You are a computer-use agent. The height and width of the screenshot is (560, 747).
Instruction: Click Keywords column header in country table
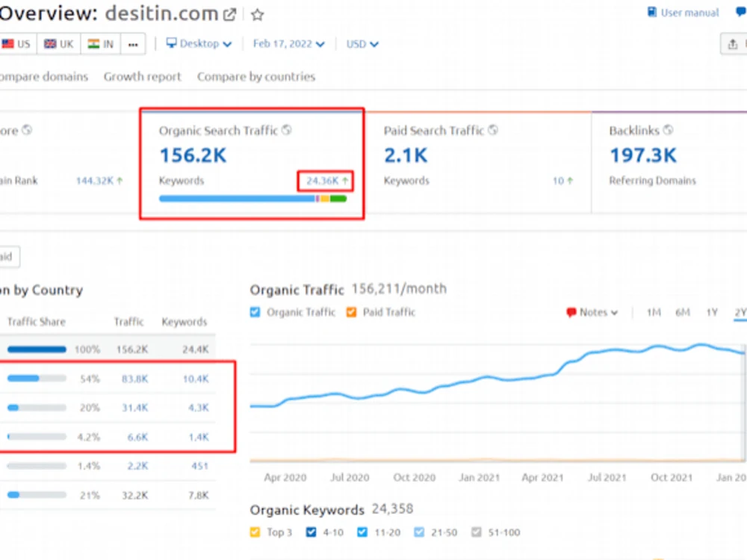coord(185,322)
